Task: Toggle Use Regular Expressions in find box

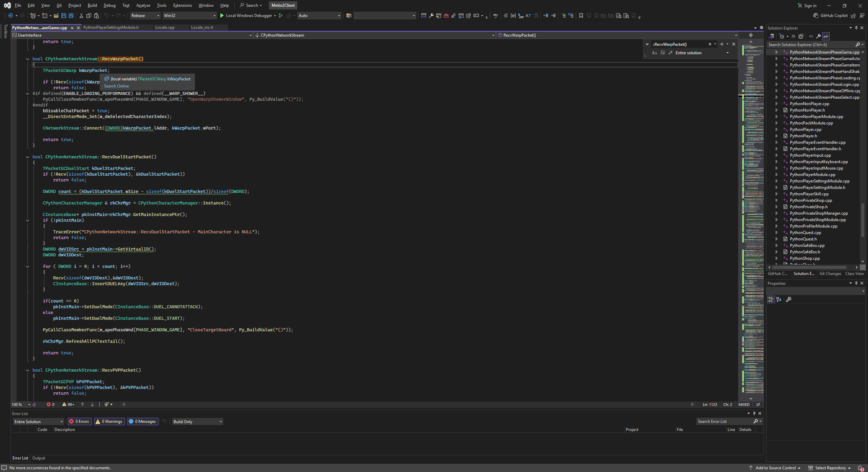Action: (670, 53)
